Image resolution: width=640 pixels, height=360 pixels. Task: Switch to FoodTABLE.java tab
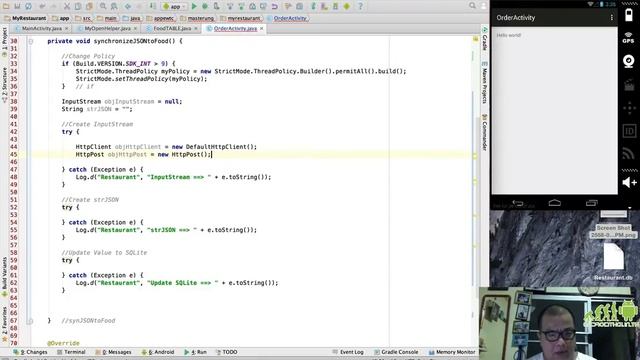point(172,29)
